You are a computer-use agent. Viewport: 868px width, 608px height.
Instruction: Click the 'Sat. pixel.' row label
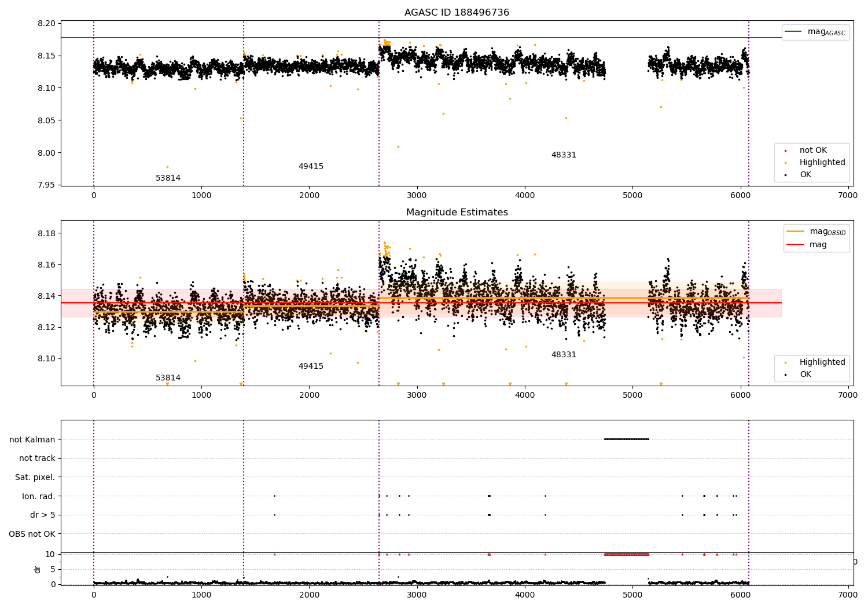(35, 478)
